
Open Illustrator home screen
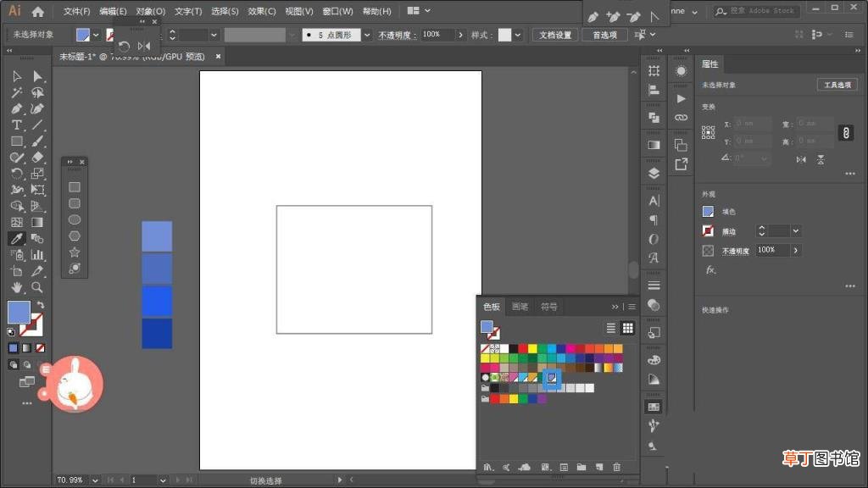[37, 11]
